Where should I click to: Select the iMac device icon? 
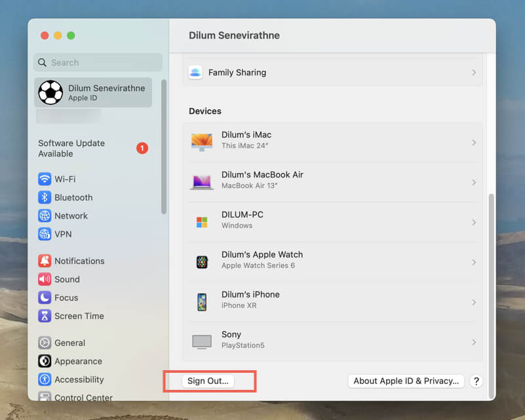pos(202,142)
